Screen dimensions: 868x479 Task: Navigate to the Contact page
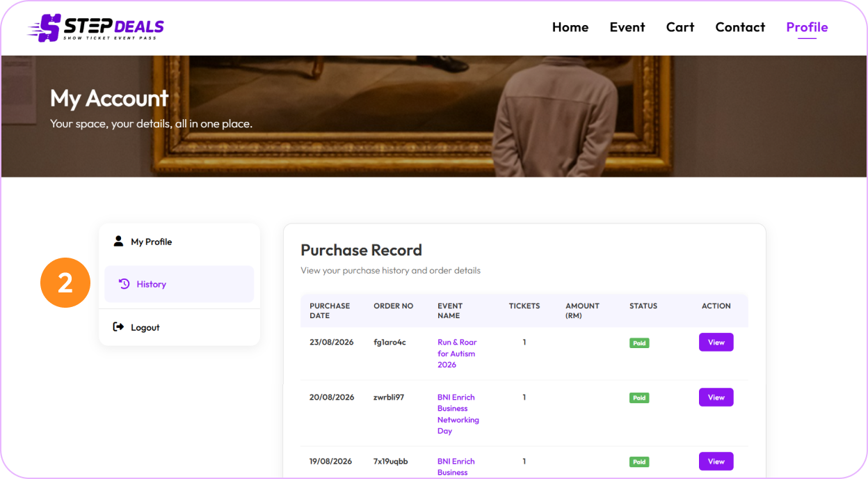pyautogui.click(x=740, y=27)
